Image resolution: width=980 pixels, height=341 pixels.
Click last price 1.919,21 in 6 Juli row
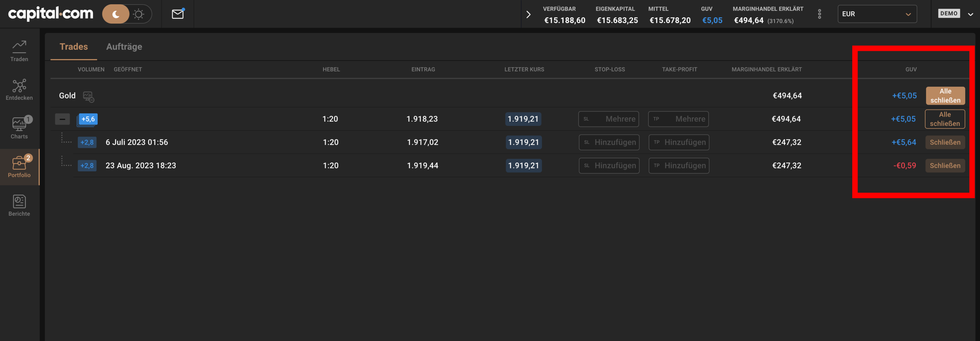(523, 142)
